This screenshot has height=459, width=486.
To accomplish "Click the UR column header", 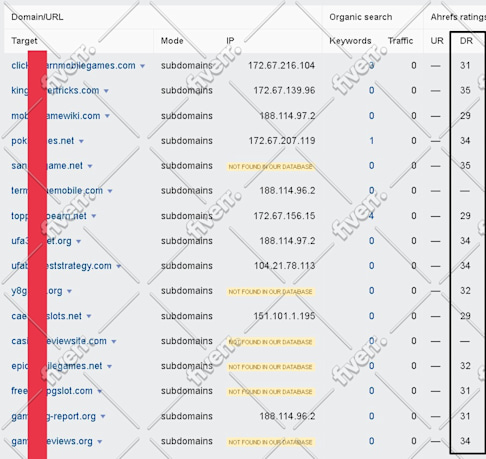I will point(437,41).
